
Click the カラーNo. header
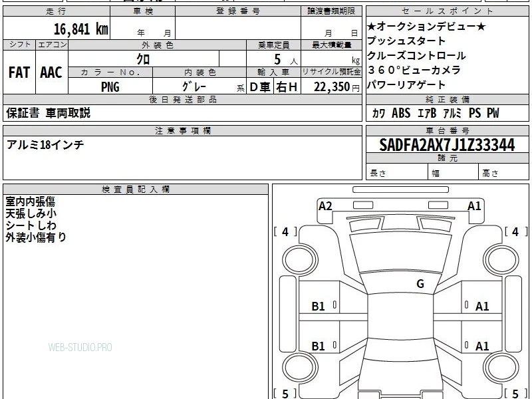point(110,72)
